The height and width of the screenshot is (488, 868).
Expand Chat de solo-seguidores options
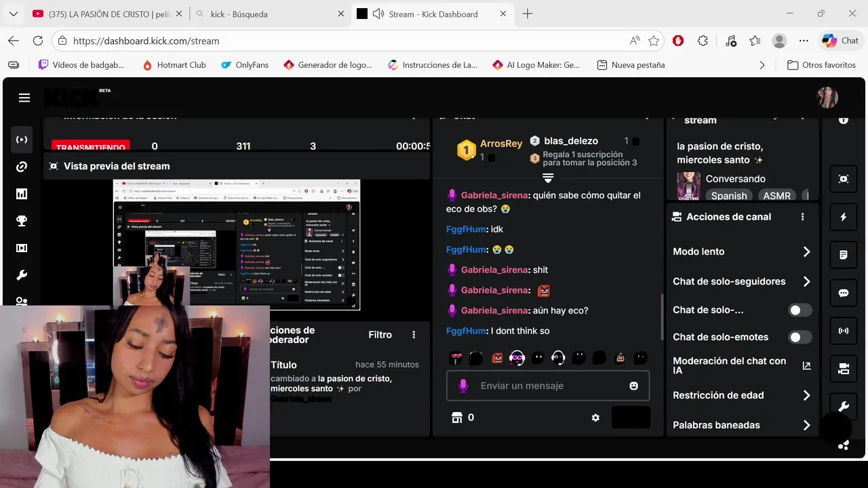click(x=806, y=281)
